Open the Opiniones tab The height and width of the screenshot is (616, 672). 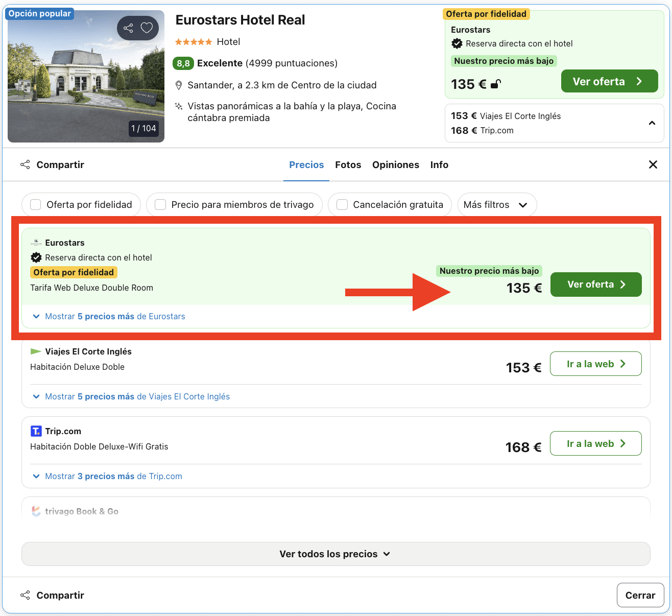[x=396, y=164]
